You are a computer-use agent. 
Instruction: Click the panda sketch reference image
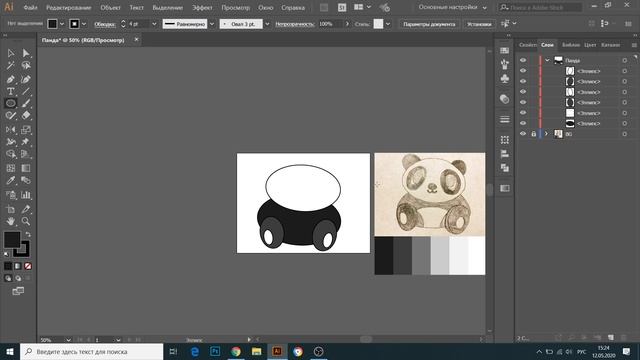(x=430, y=194)
